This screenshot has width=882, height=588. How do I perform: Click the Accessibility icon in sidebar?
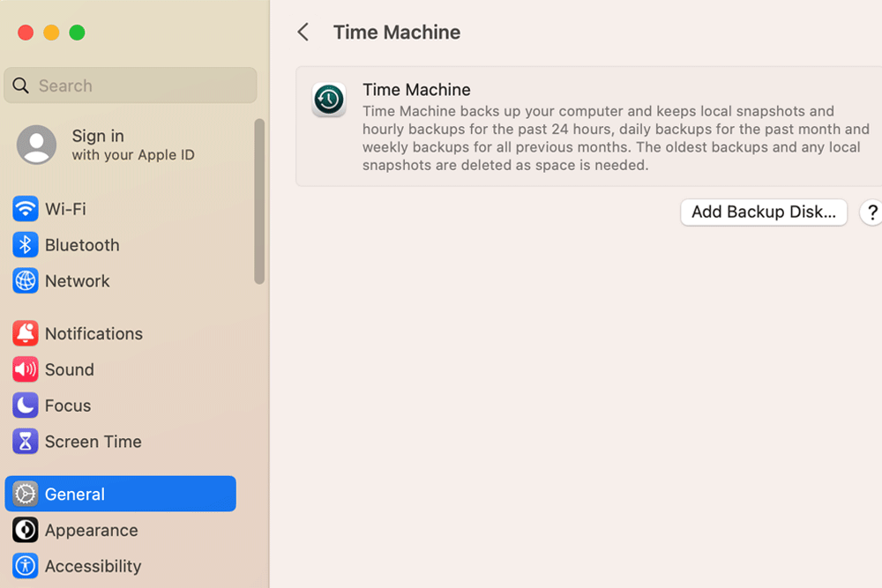pos(26,566)
